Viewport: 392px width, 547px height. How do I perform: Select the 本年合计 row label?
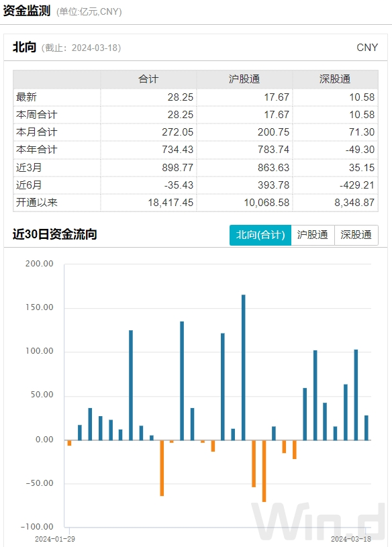point(37,150)
